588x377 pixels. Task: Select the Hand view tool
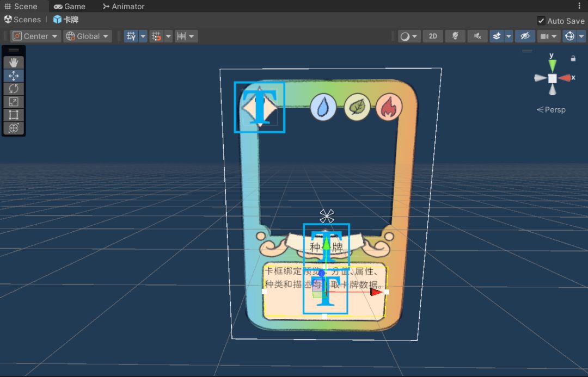(14, 62)
